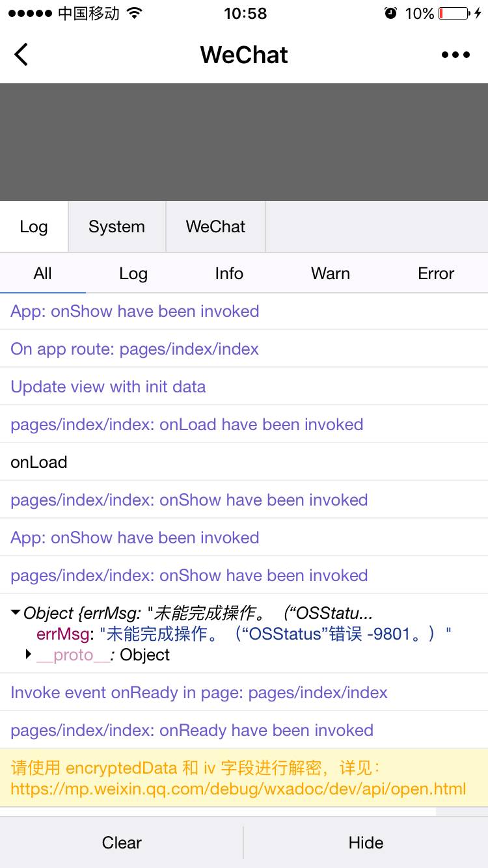
Task: Clear the console log
Action: [122, 843]
